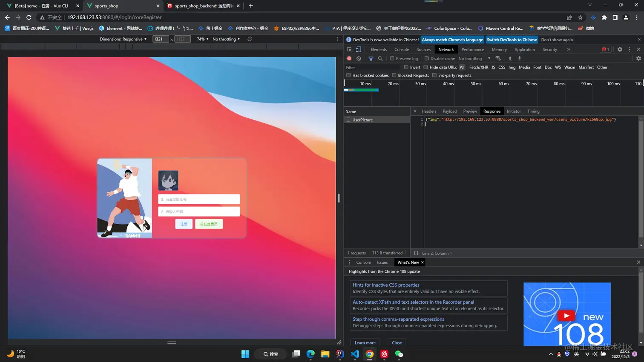Click Learn more in What's New
Viewport: 644px width, 362px height.
365,343
